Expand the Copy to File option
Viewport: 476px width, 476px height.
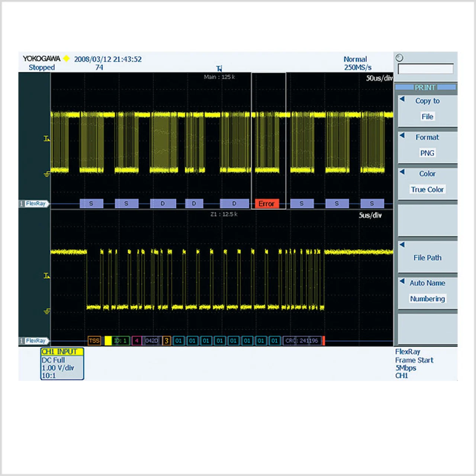point(427,109)
